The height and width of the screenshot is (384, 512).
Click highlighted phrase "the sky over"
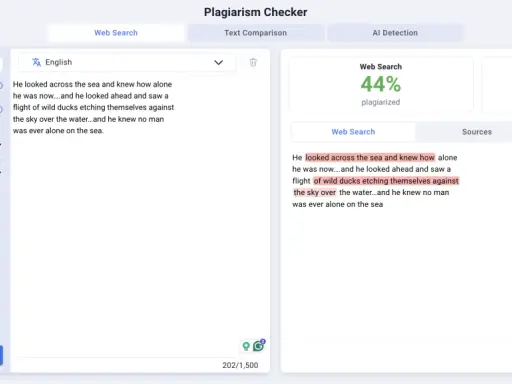click(x=315, y=192)
